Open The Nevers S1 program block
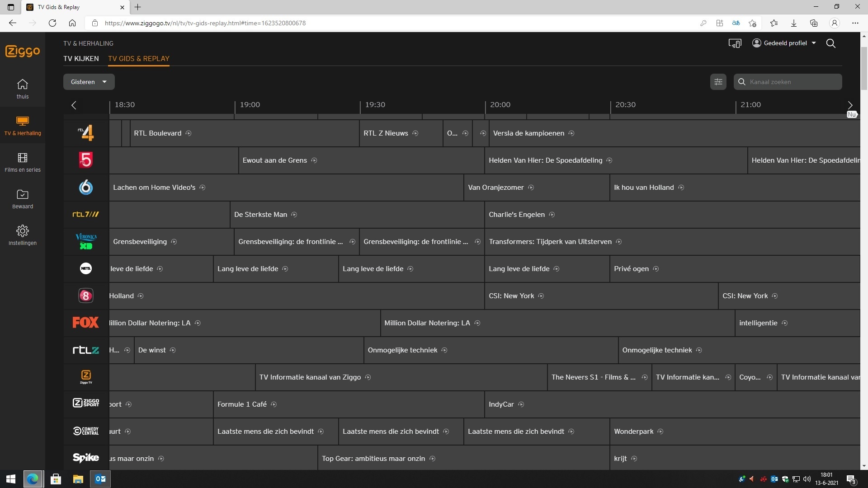The image size is (868, 488). point(599,377)
